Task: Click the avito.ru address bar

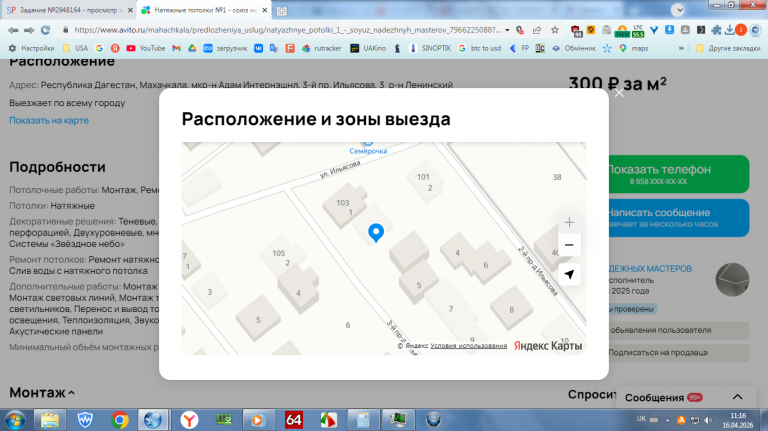Action: [287, 30]
